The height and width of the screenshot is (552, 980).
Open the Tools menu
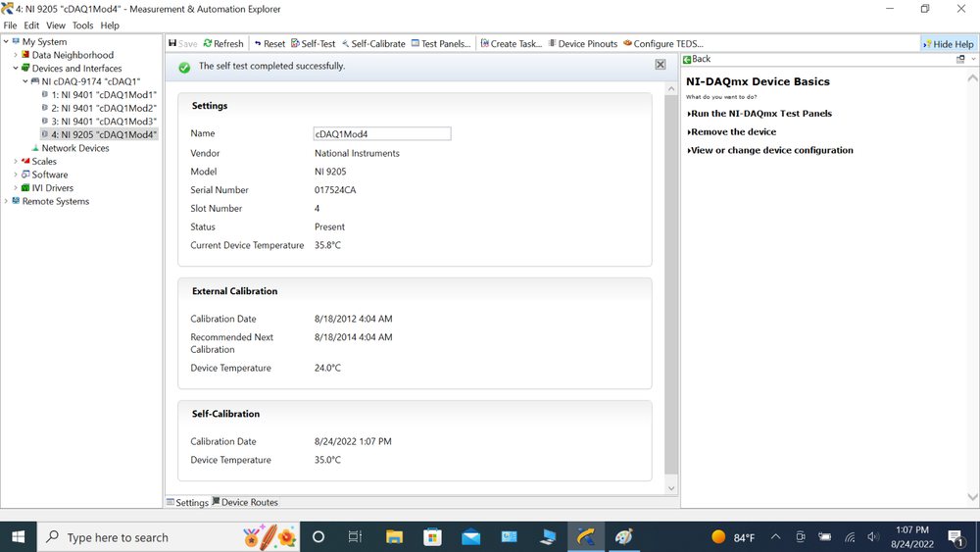82,25
